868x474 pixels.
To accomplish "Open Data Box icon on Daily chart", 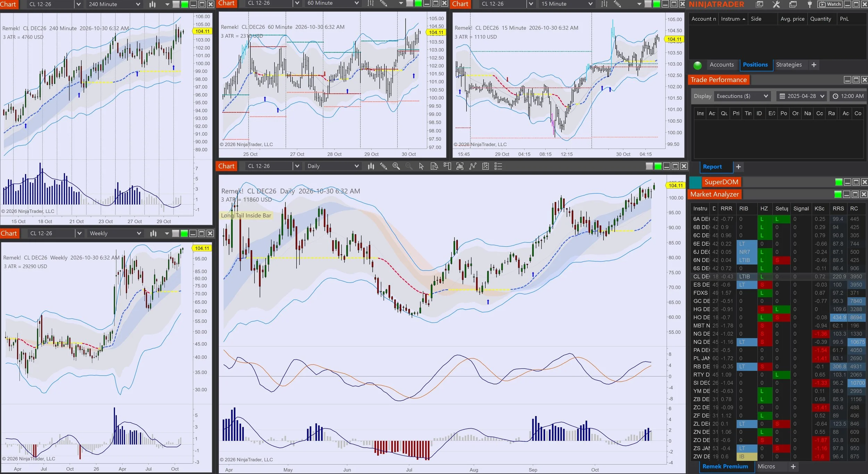I will [434, 166].
